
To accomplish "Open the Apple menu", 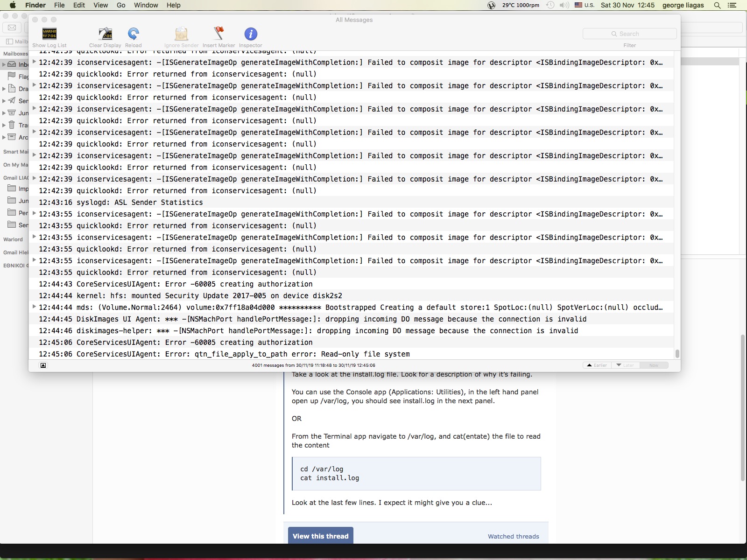I will [x=13, y=5].
